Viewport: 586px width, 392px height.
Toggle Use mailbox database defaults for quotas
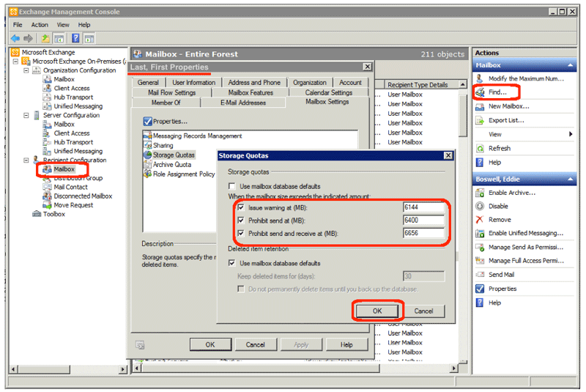(x=232, y=186)
